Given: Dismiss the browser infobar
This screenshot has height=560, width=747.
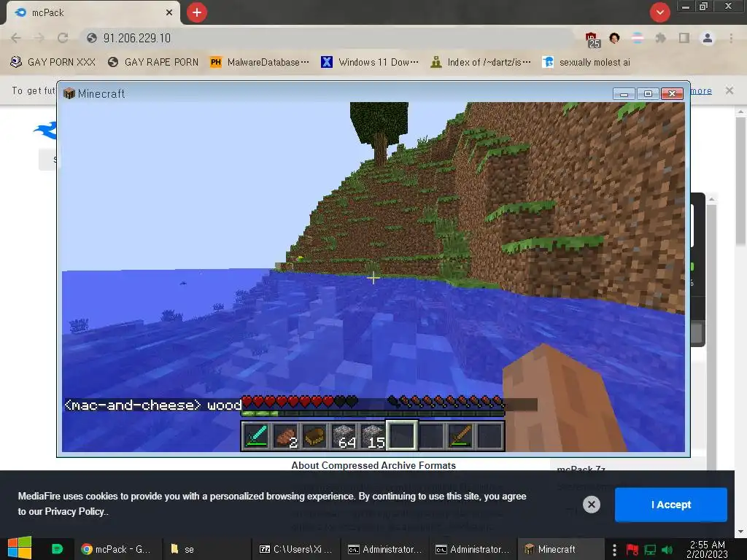Looking at the screenshot, I should (x=729, y=90).
